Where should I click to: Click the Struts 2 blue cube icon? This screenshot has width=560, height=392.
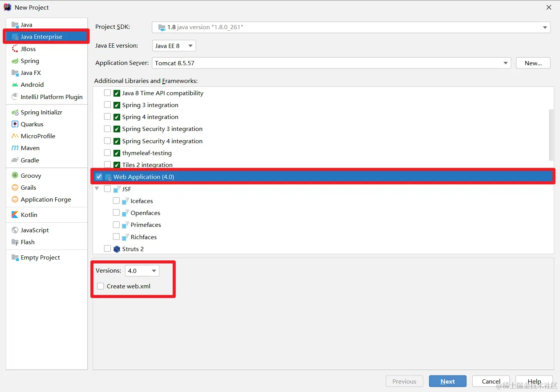(x=117, y=249)
